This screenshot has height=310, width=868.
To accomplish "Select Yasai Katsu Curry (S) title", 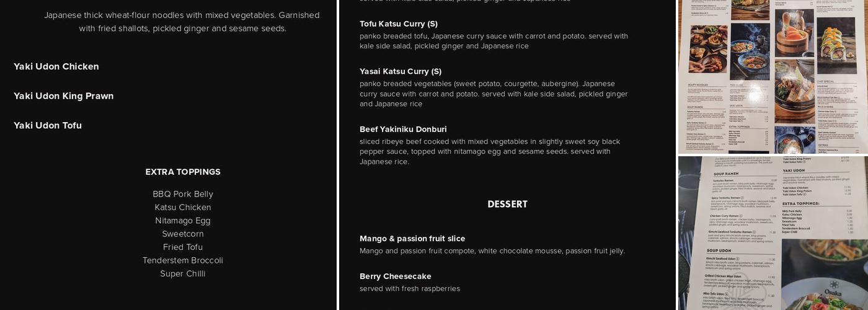I will point(401,71).
